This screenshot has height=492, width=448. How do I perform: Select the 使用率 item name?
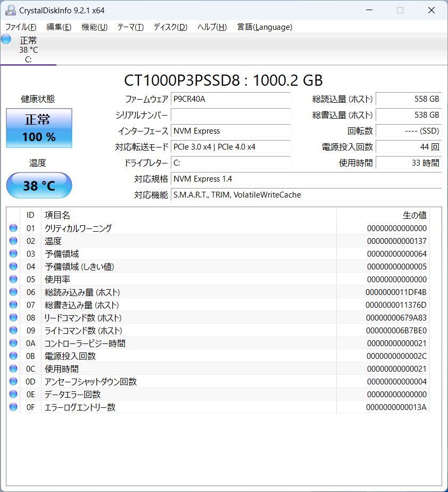[57, 279]
